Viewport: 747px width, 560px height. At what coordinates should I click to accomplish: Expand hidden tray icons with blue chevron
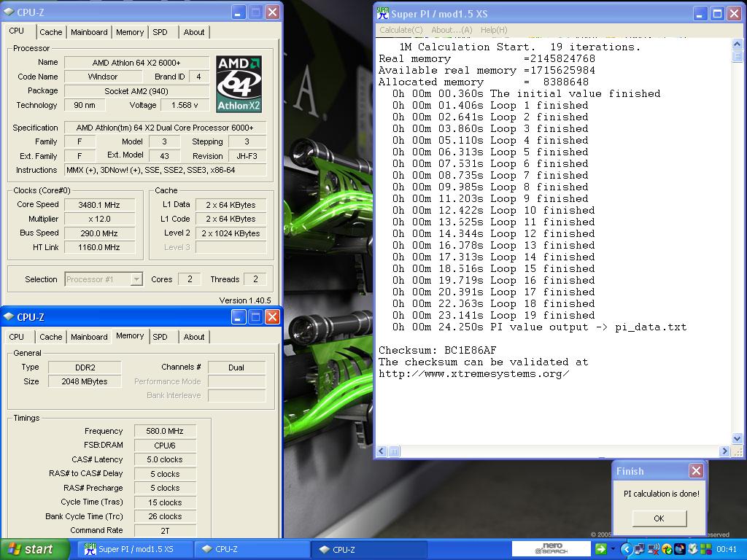pyautogui.click(x=626, y=550)
